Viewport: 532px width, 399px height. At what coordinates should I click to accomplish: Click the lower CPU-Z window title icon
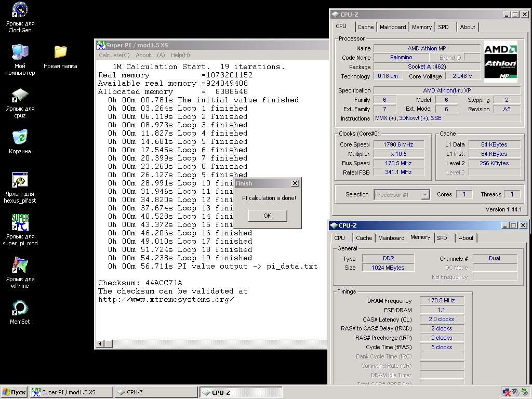coord(334,225)
